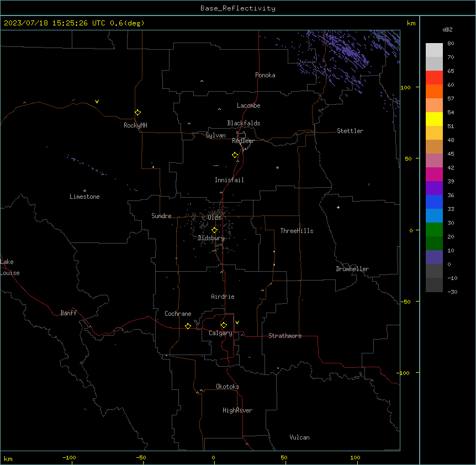Click the Ponoka town label
This screenshot has width=476, height=465.
coord(265,75)
